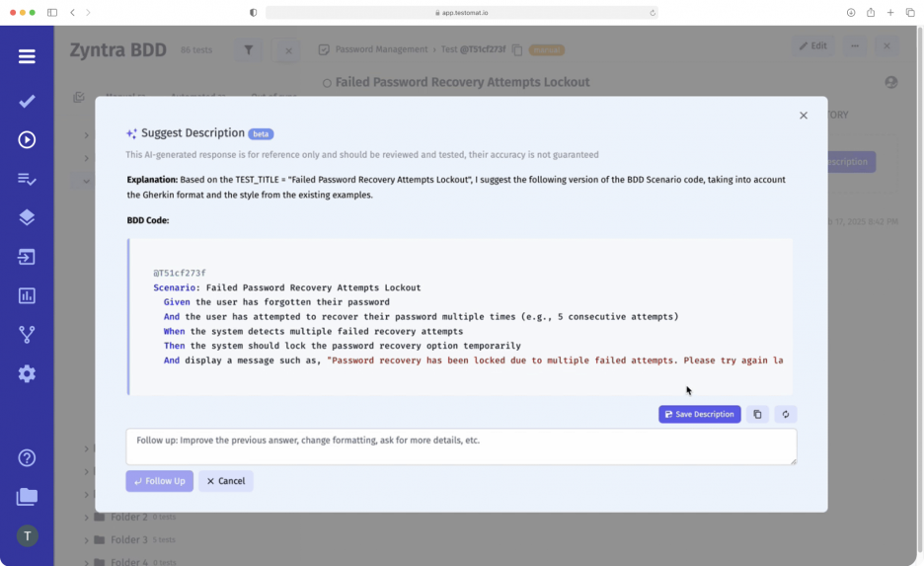Viewport: 924px width, 566px height.
Task: Expand Folder 3 in the tree
Action: click(87, 540)
